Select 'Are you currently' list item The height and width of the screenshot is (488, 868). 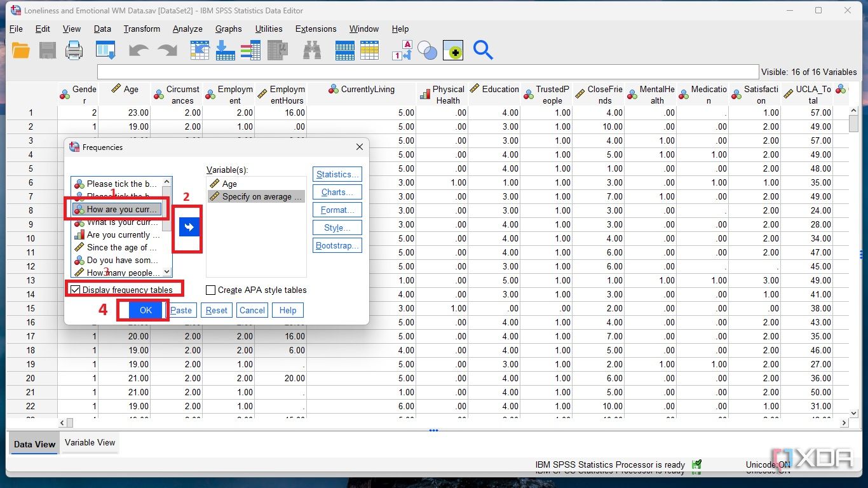coord(117,234)
